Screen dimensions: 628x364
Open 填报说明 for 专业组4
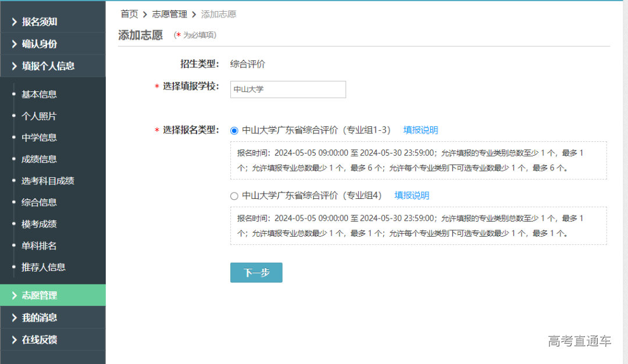(411, 195)
